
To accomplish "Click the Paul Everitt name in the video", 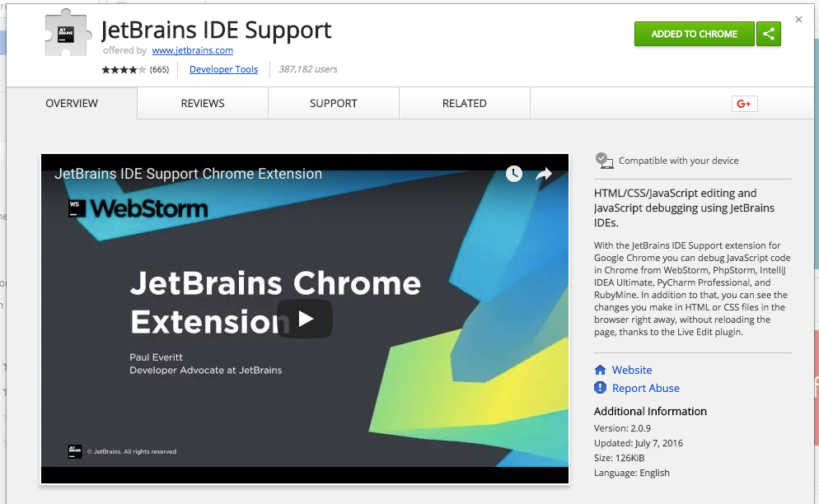I will coord(157,357).
